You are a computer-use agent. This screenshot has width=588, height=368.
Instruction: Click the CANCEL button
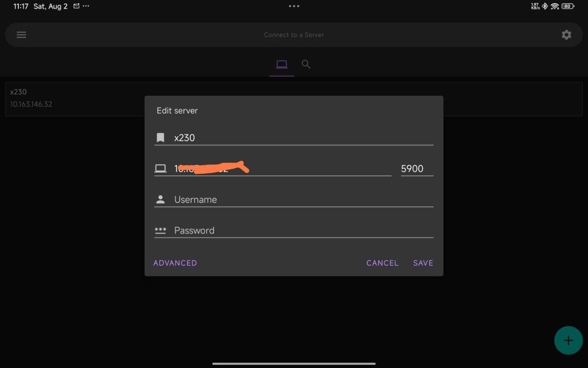click(382, 263)
